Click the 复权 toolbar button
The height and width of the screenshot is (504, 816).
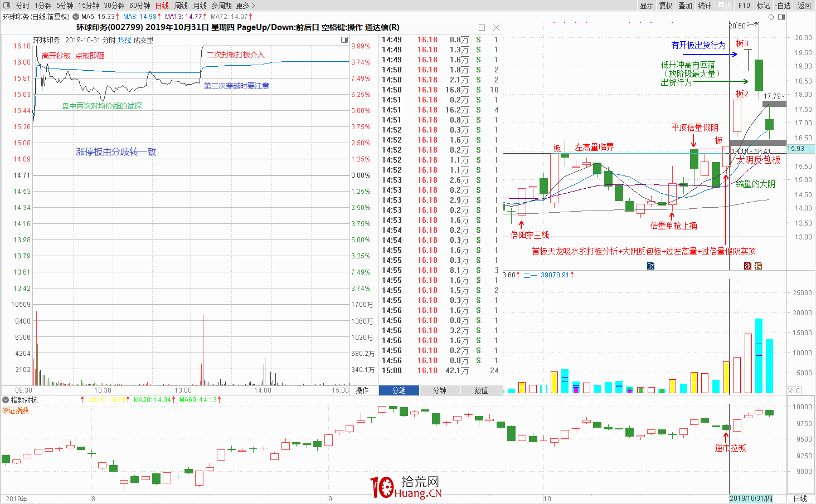coord(666,5)
